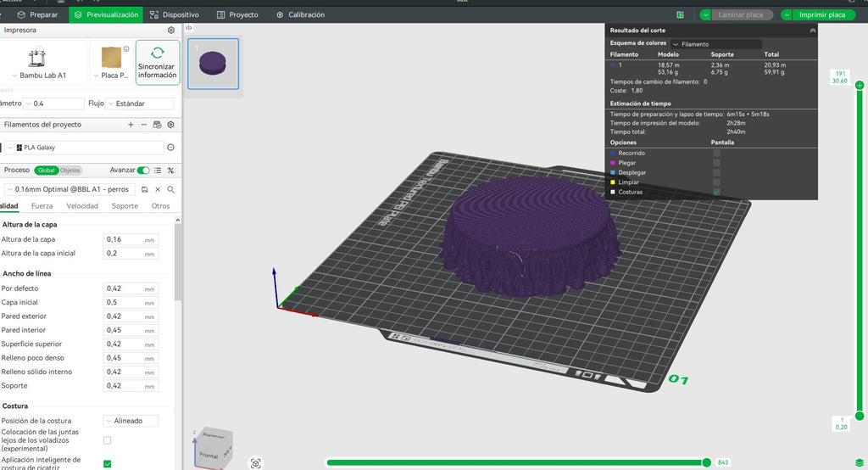This screenshot has width=868, height=470.
Task: Collapse the Resultado del corte panel
Action: click(812, 31)
